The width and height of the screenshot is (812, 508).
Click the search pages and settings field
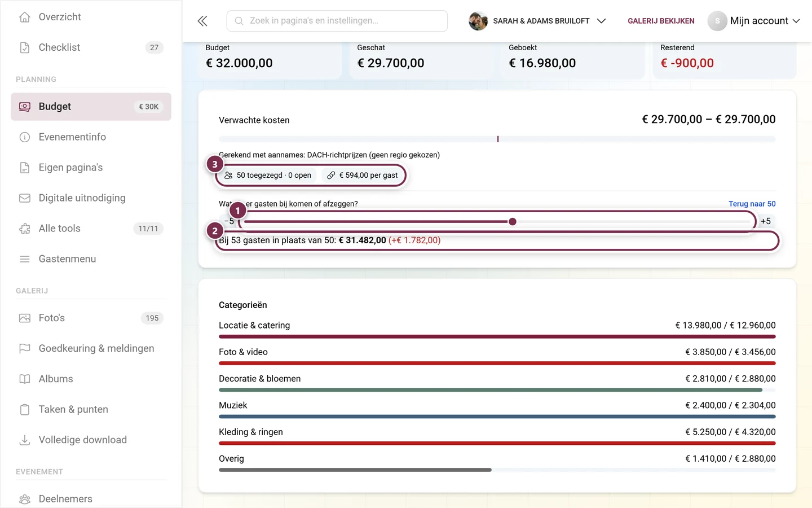click(x=337, y=21)
